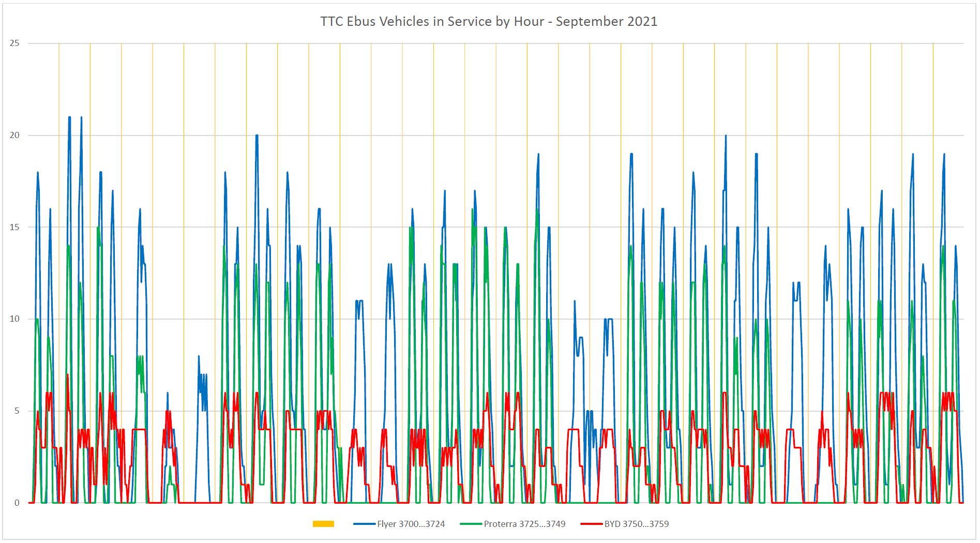Click the first blue peak reaching 20
Viewport: 980px width, 543px height.
pyautogui.click(x=257, y=136)
